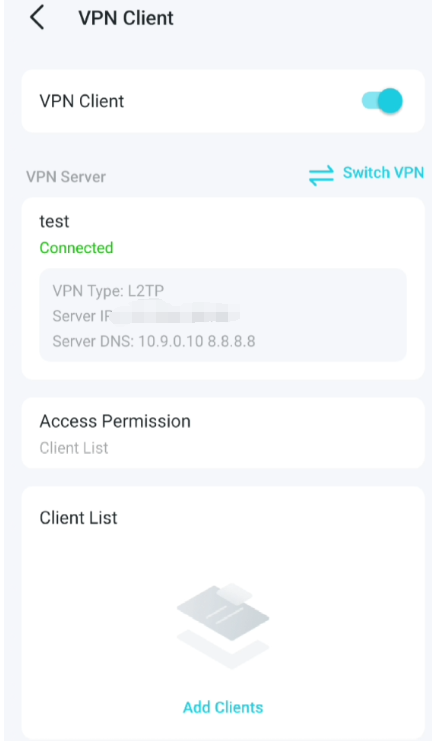
Task: Turn off the VPN Client switch
Action: pyautogui.click(x=382, y=101)
